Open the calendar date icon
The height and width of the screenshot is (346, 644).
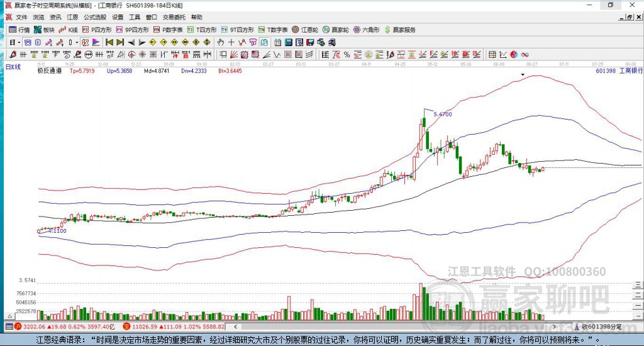tap(277, 42)
